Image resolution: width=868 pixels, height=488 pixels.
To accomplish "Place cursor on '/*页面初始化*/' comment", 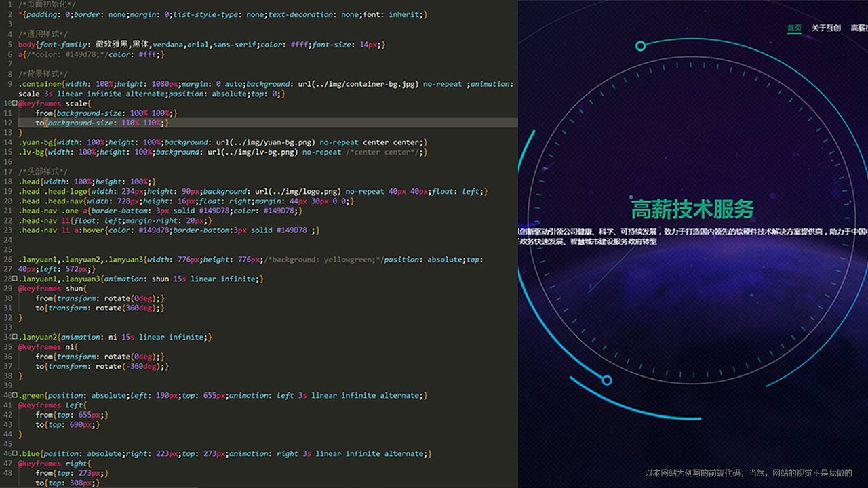I will [x=47, y=5].
